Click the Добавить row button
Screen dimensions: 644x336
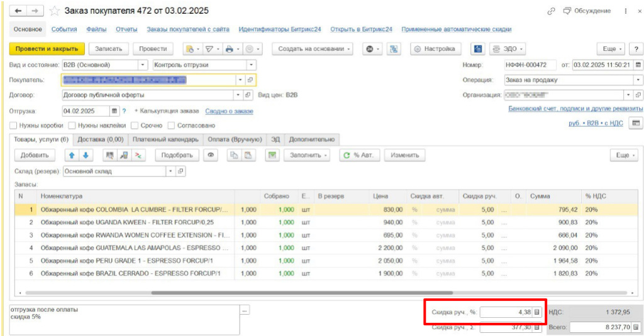[35, 155]
